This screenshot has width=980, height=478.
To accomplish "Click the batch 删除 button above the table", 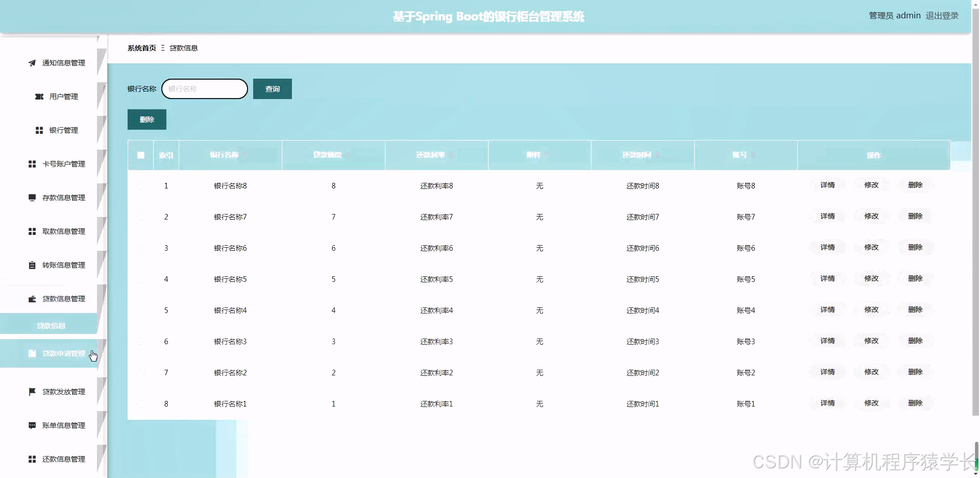I will coord(147,119).
